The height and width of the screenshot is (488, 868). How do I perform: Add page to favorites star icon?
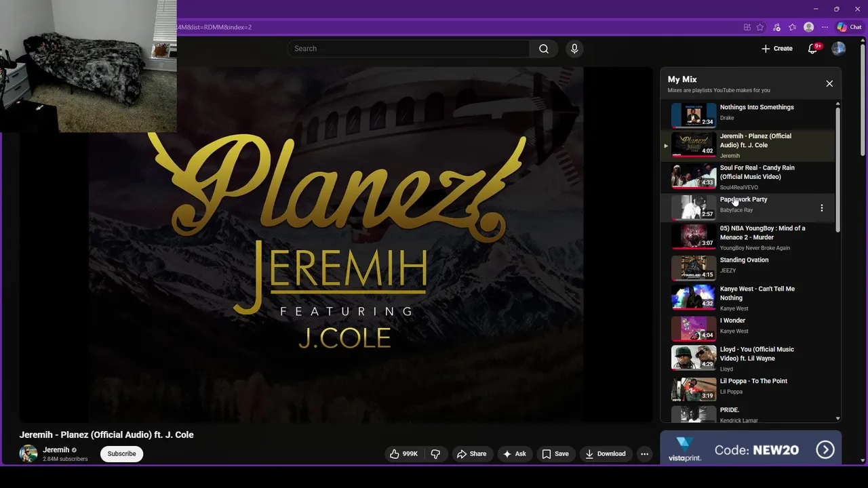pos(760,27)
